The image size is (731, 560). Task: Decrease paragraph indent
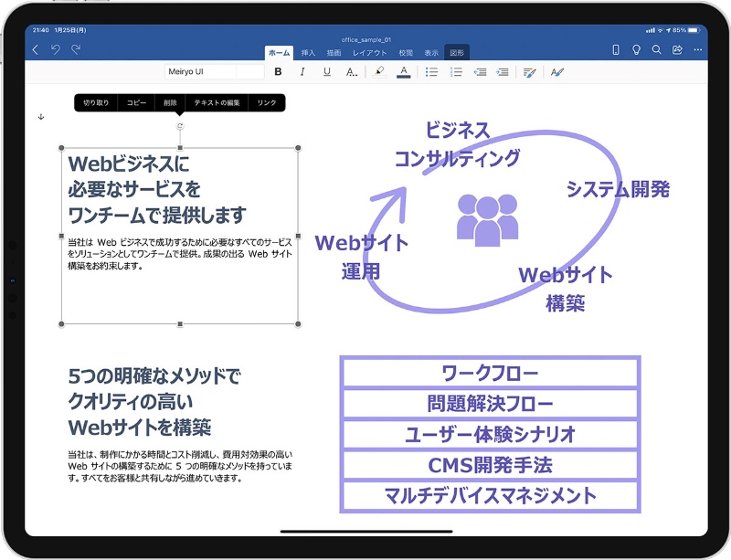480,72
